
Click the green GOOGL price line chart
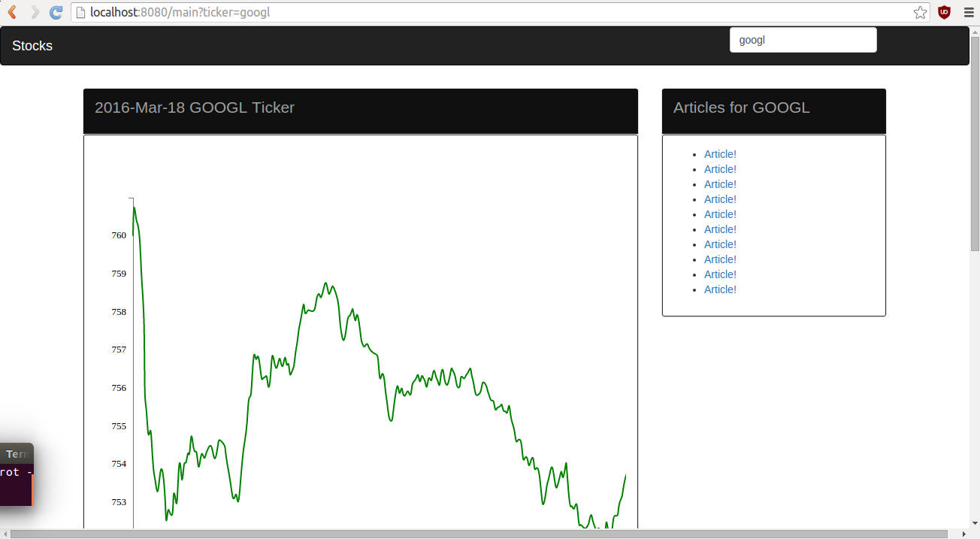click(379, 367)
